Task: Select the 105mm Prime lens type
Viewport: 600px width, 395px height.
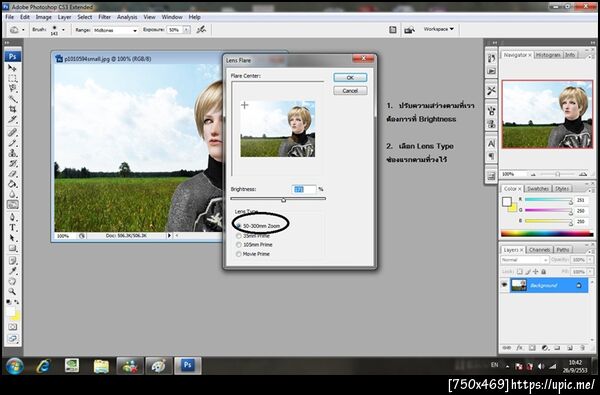Action: pyautogui.click(x=254, y=245)
